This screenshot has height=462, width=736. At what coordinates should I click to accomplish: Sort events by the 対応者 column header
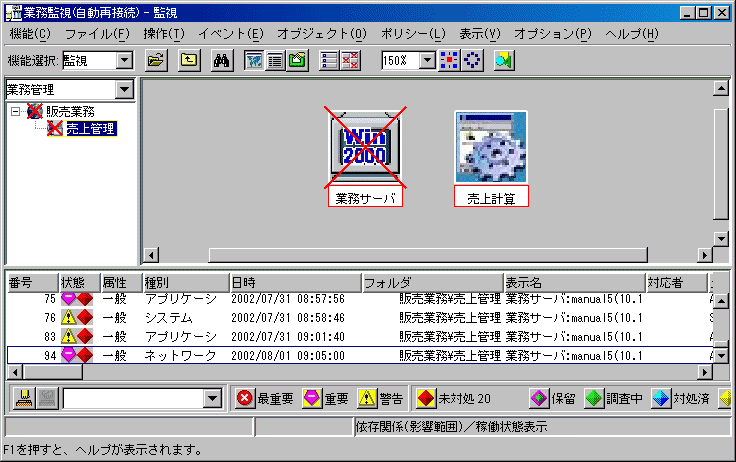(677, 283)
